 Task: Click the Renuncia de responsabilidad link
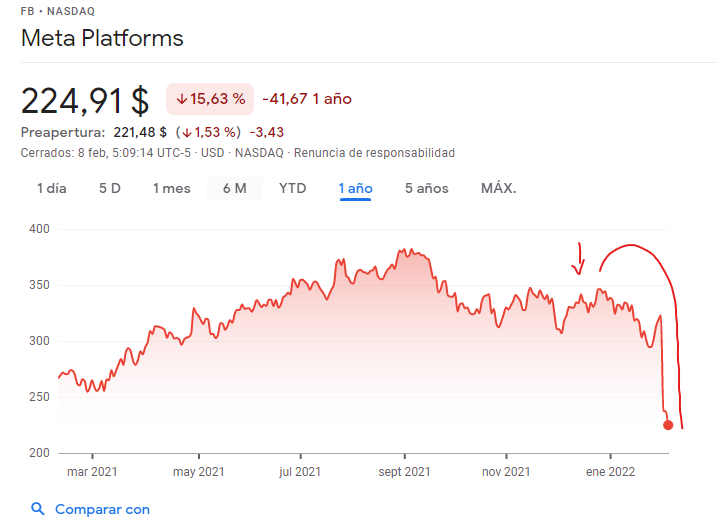(x=374, y=153)
